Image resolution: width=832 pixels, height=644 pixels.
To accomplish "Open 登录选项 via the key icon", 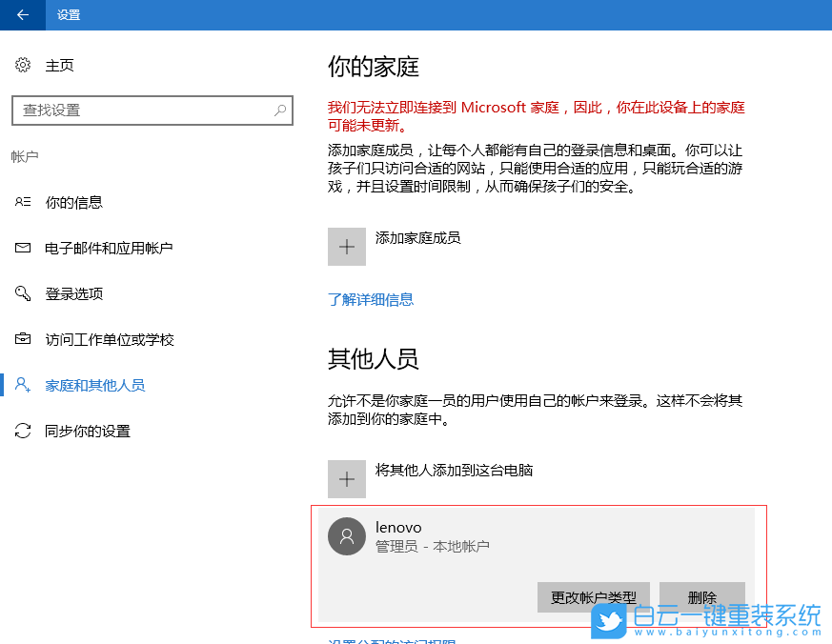I will click(x=23, y=293).
